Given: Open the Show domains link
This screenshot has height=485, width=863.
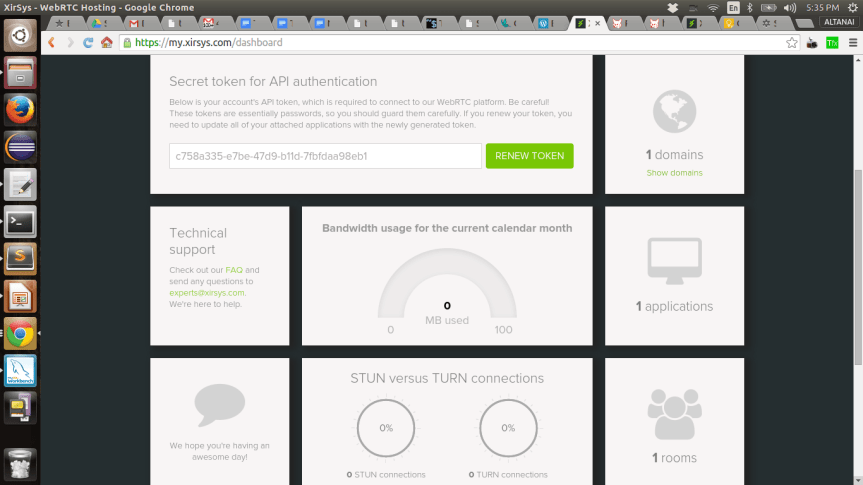Looking at the screenshot, I should [674, 173].
